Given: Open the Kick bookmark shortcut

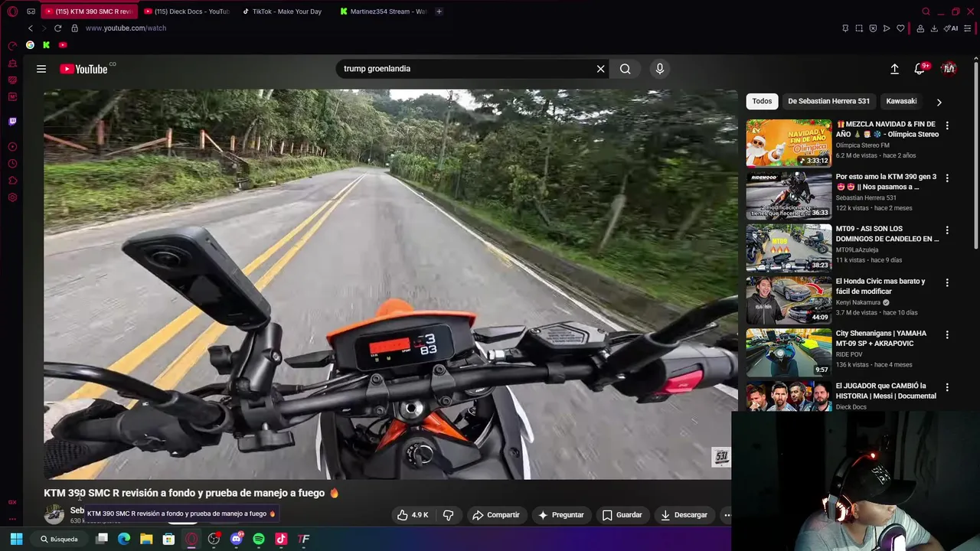Looking at the screenshot, I should coord(46,45).
